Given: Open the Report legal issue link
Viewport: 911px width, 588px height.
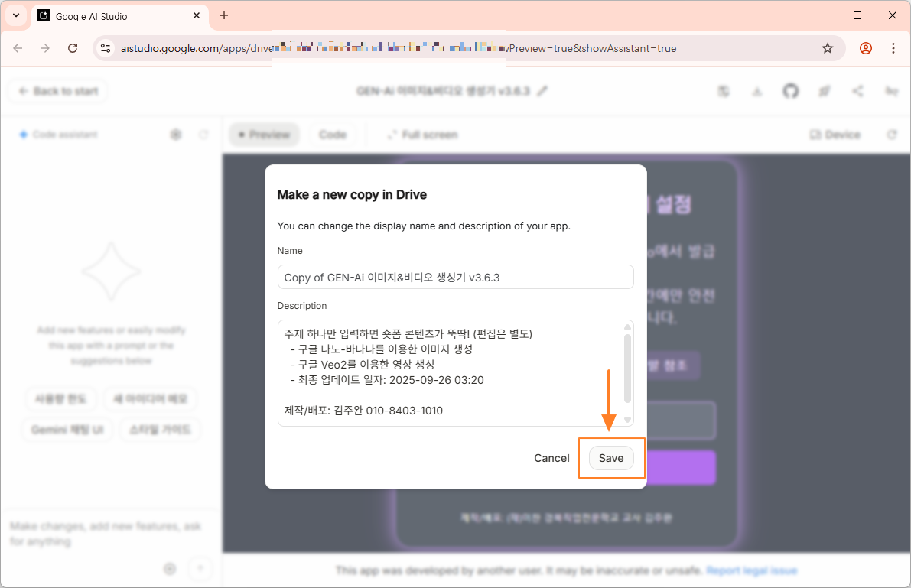Looking at the screenshot, I should pyautogui.click(x=751, y=570).
